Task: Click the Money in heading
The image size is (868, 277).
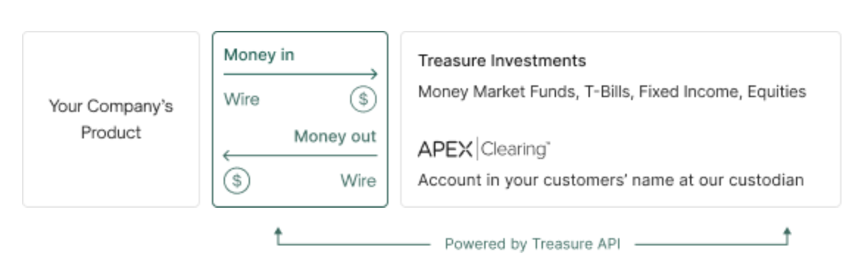Action: tap(259, 55)
